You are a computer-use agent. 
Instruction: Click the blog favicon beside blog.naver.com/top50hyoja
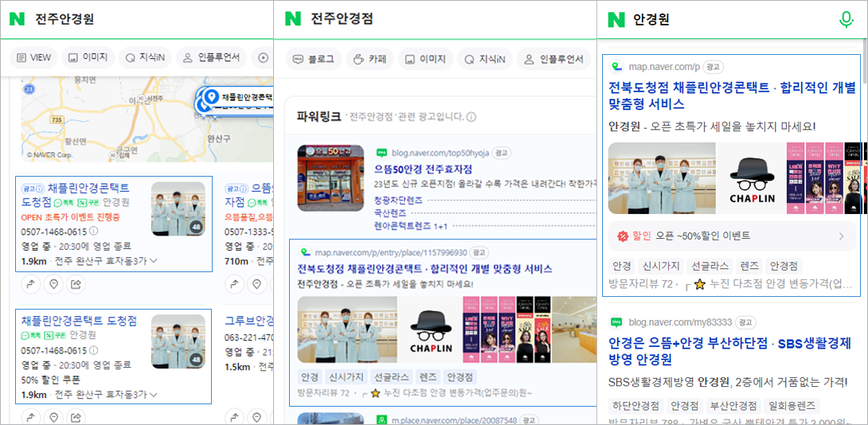(381, 153)
